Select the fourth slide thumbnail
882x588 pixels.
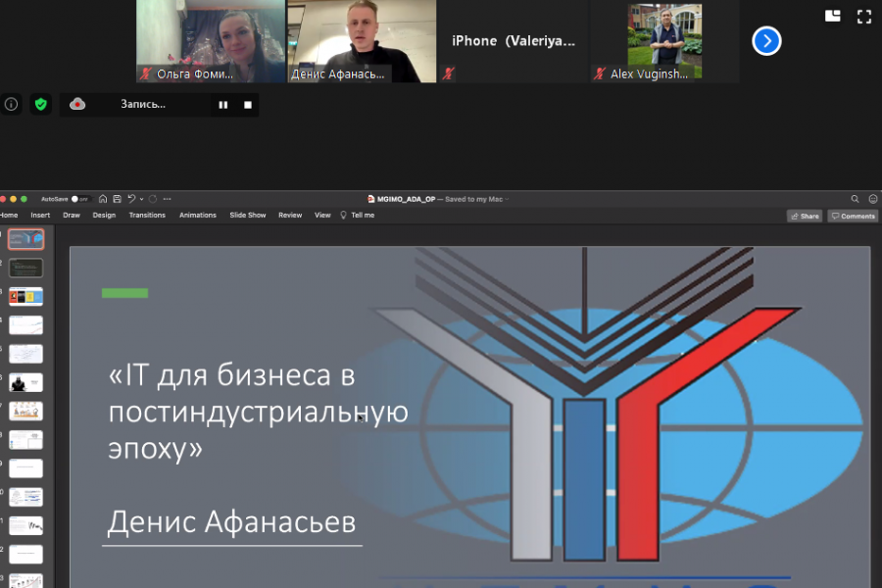point(25,325)
